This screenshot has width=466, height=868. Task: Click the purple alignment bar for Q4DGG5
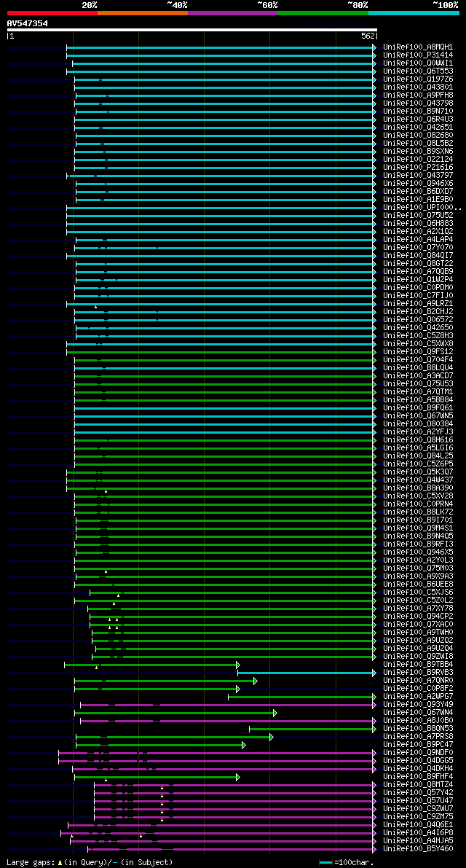217,761
